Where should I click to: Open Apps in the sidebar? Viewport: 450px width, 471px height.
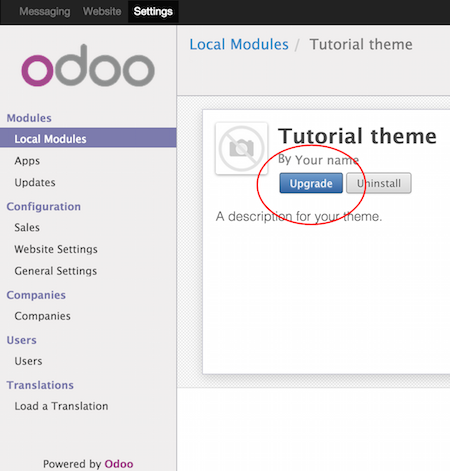[x=27, y=161]
